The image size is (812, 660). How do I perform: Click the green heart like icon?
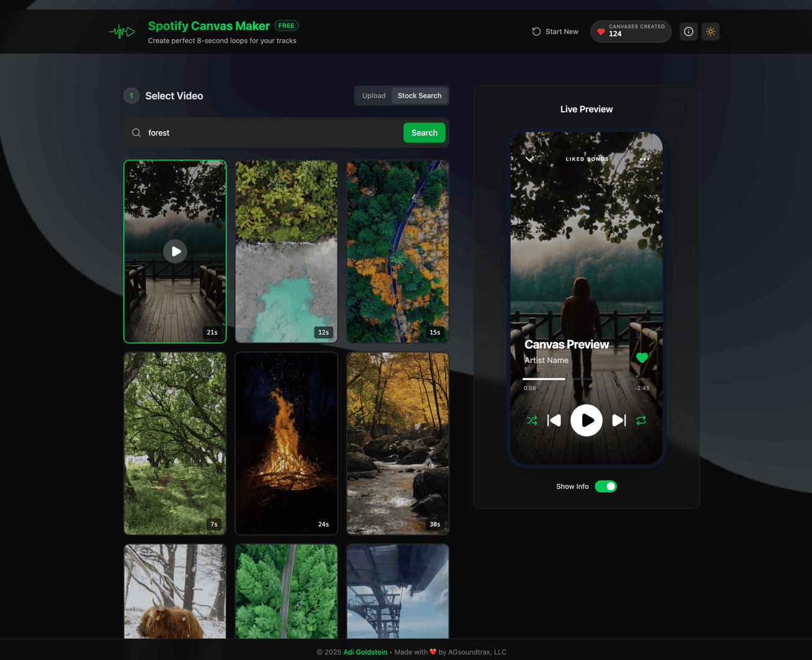pos(642,358)
